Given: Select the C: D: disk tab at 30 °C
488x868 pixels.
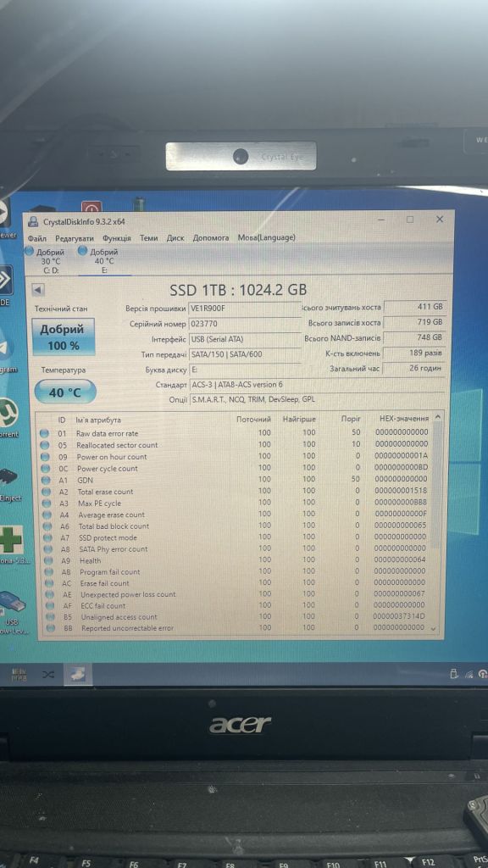Looking at the screenshot, I should click(50, 260).
